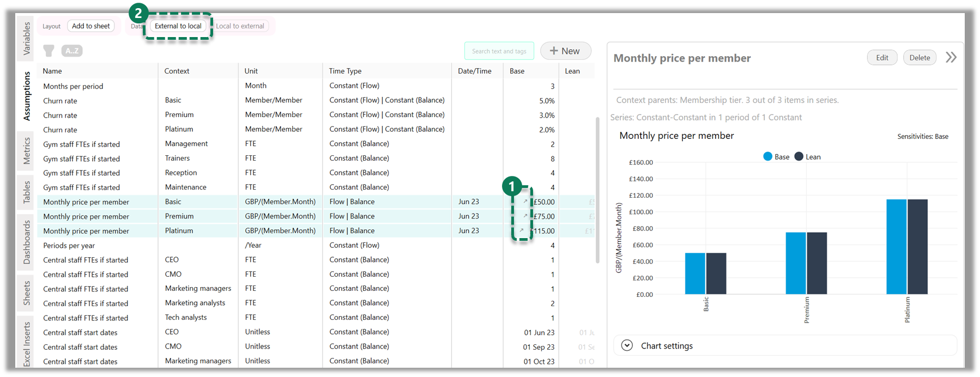Focus the Search text and tags field
Image resolution: width=980 pixels, height=377 pixels.
(499, 51)
